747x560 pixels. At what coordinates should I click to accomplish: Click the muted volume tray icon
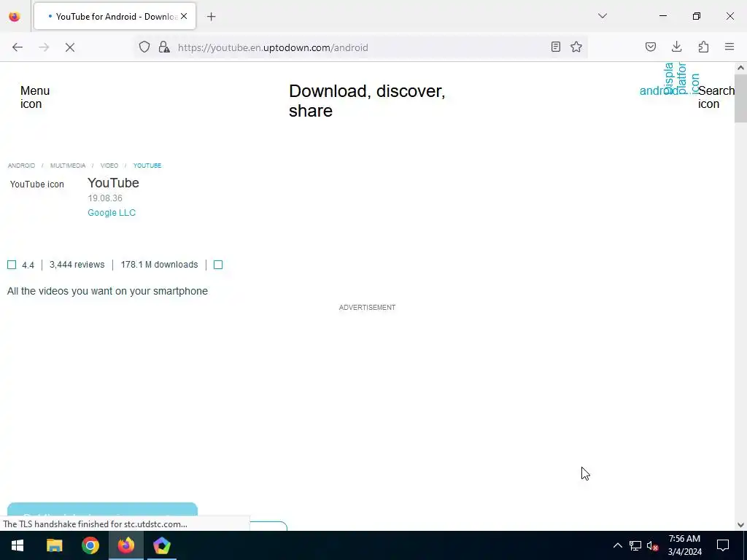pos(652,545)
